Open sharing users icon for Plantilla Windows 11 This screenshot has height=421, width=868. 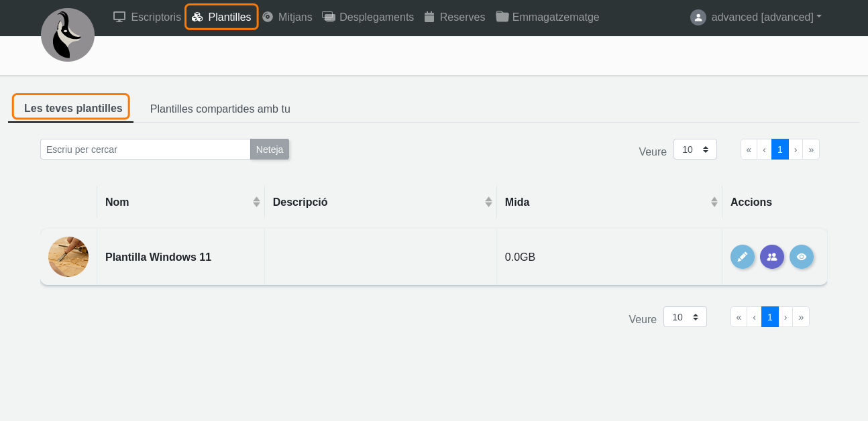[771, 257]
